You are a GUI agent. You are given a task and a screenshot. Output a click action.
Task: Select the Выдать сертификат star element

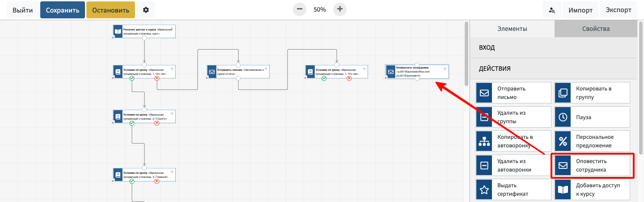[513, 189]
